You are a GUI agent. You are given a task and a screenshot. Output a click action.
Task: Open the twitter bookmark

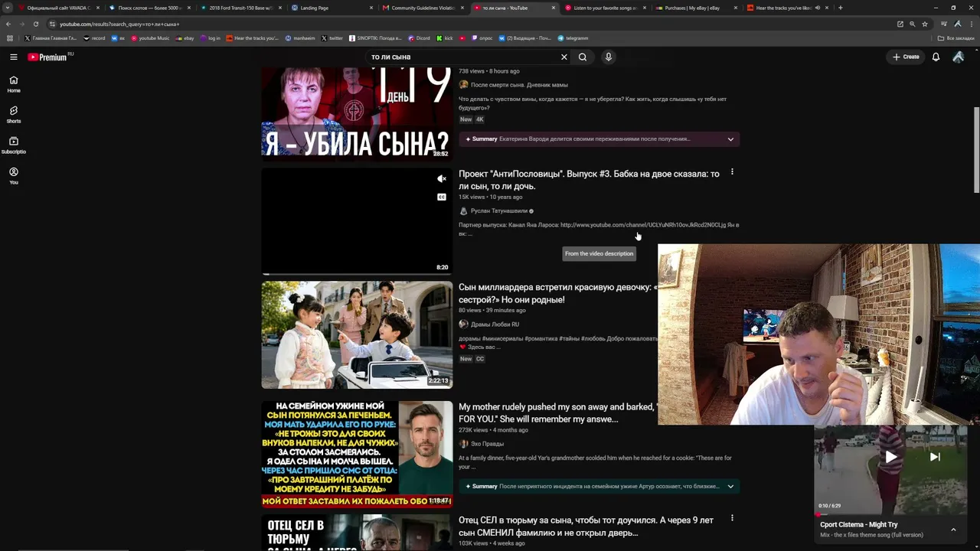coord(332,38)
